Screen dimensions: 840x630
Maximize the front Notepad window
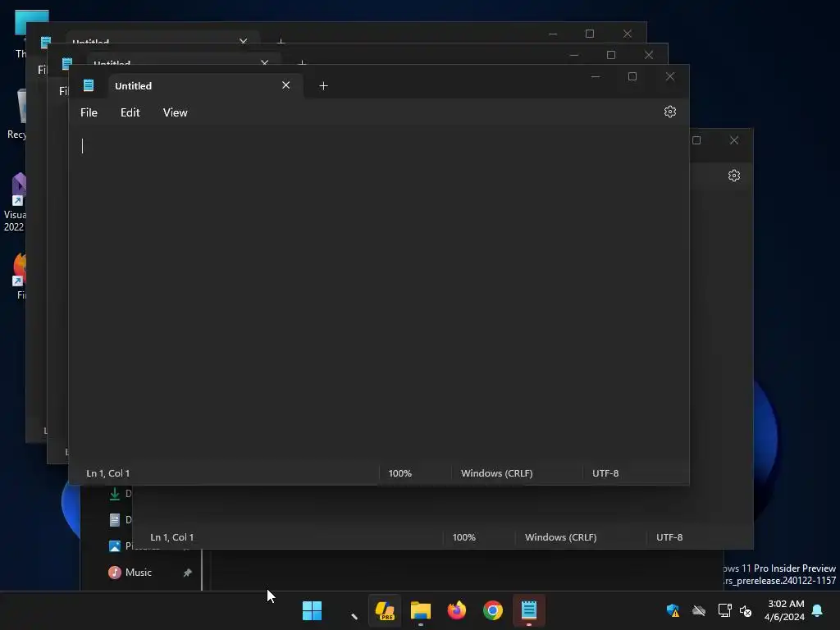[x=632, y=76]
